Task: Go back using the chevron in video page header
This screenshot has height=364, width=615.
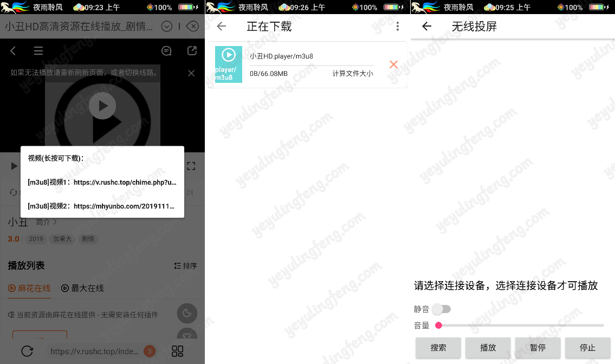Action: tap(13, 50)
